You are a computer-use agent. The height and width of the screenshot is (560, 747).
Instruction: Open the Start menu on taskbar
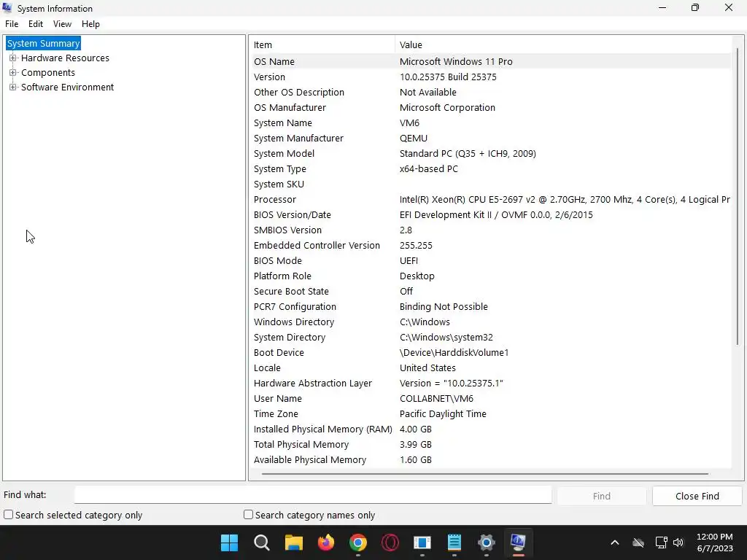tap(229, 542)
